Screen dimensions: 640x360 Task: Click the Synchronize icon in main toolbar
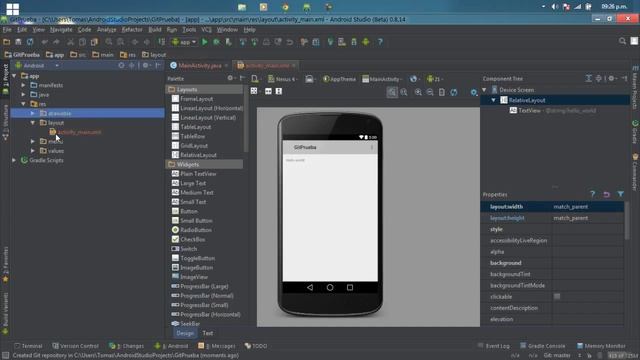click(x=30, y=42)
